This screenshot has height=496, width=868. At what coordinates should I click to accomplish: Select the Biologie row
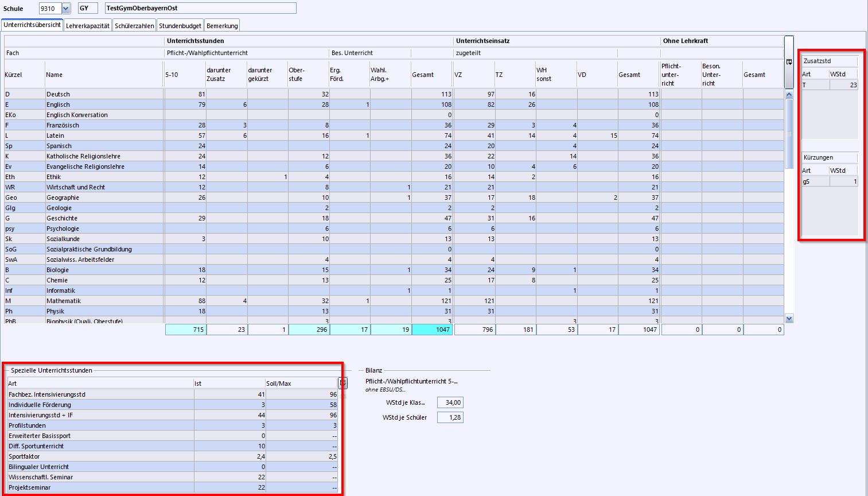394,270
